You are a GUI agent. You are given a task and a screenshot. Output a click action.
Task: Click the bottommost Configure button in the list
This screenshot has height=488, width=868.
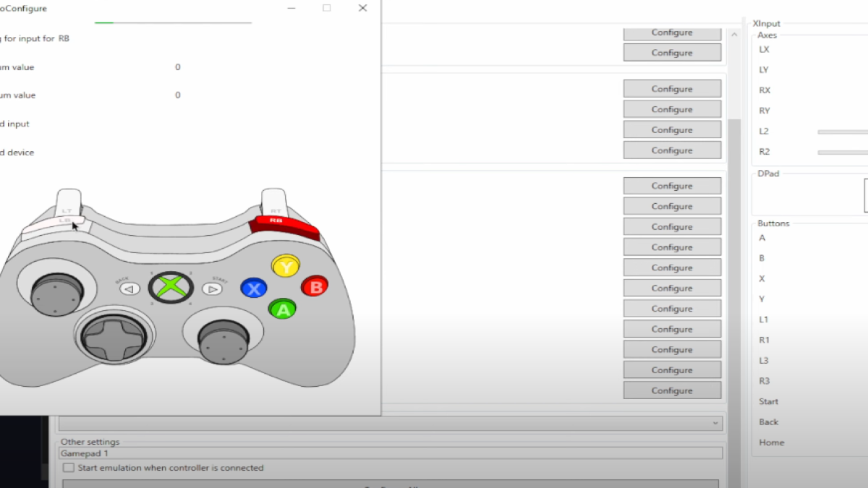coord(672,390)
